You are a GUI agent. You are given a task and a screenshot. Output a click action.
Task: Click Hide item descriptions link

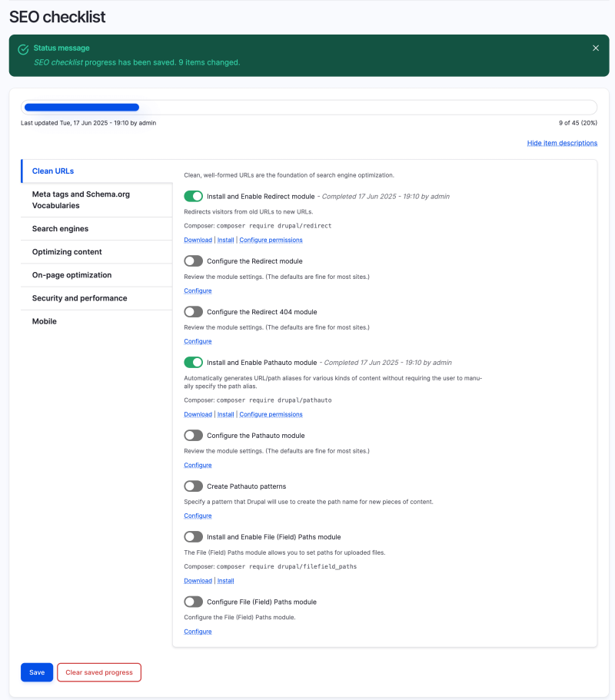point(562,143)
